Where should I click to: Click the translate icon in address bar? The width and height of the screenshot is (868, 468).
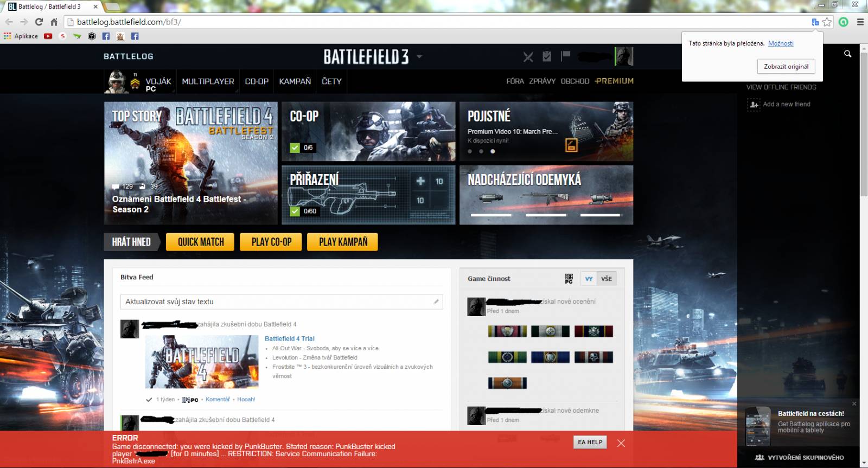click(x=815, y=22)
